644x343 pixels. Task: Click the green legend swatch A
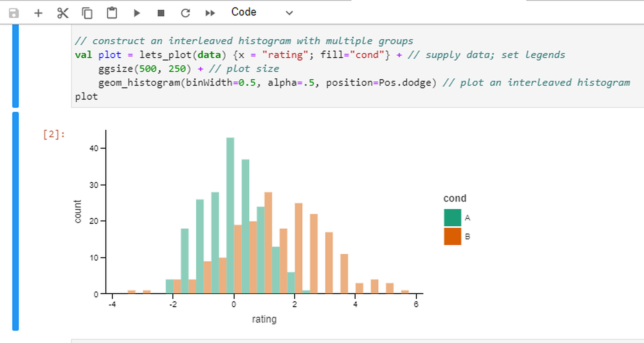click(452, 218)
